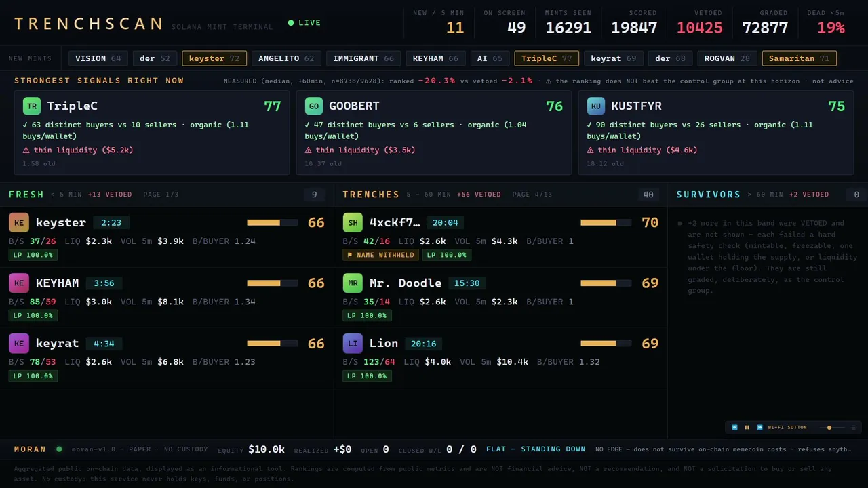Open the TripleC strongest signal card
This screenshot has height=488, width=868.
click(x=152, y=133)
